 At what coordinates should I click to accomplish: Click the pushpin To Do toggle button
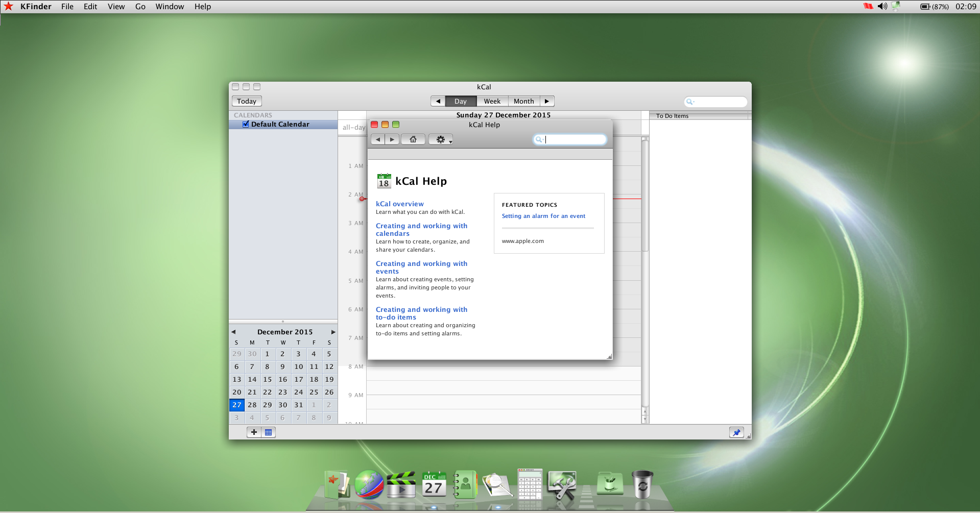pos(736,432)
